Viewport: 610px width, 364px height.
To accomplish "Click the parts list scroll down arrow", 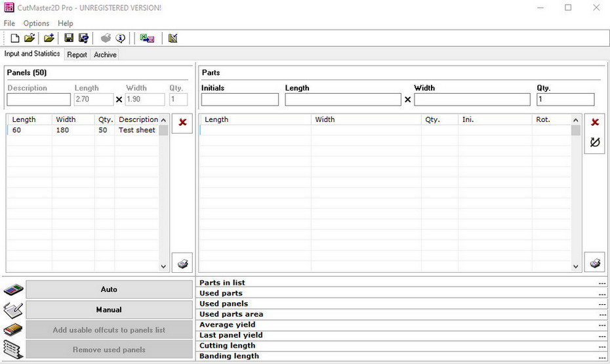I will (x=576, y=267).
